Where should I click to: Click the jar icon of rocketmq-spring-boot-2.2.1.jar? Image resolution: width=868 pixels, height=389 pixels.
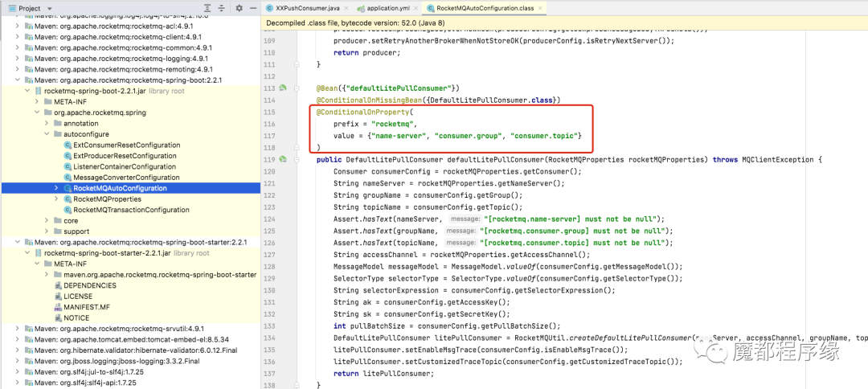tap(39, 91)
